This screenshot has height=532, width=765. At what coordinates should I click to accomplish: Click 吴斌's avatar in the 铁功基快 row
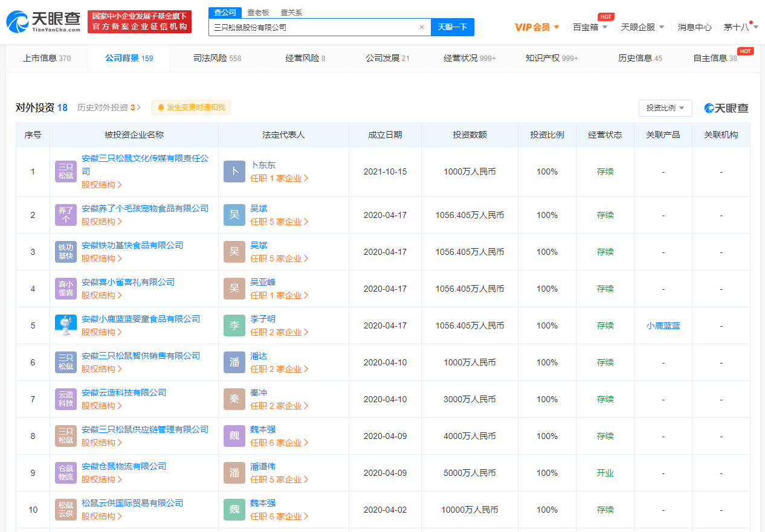click(x=234, y=252)
